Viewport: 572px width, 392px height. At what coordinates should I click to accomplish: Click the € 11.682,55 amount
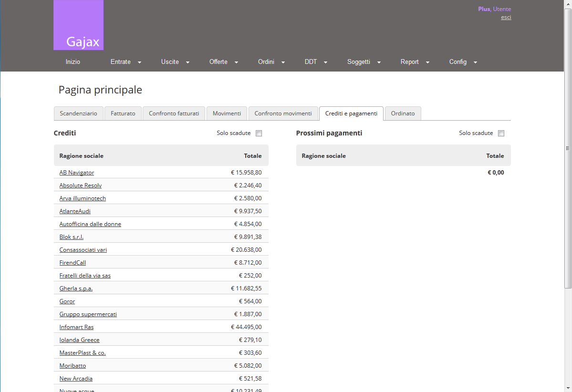point(246,289)
